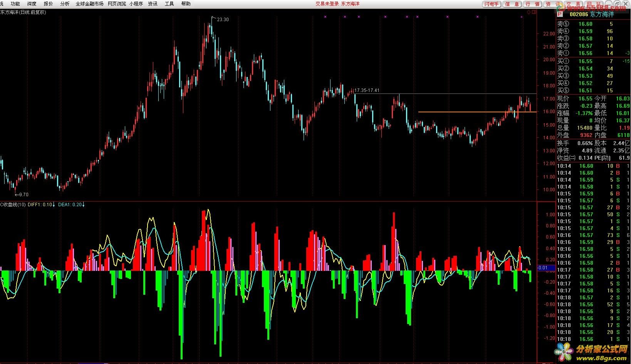Click the C收盘线(10) indicator label
Viewport: 631px width, 364px height.
(13, 205)
